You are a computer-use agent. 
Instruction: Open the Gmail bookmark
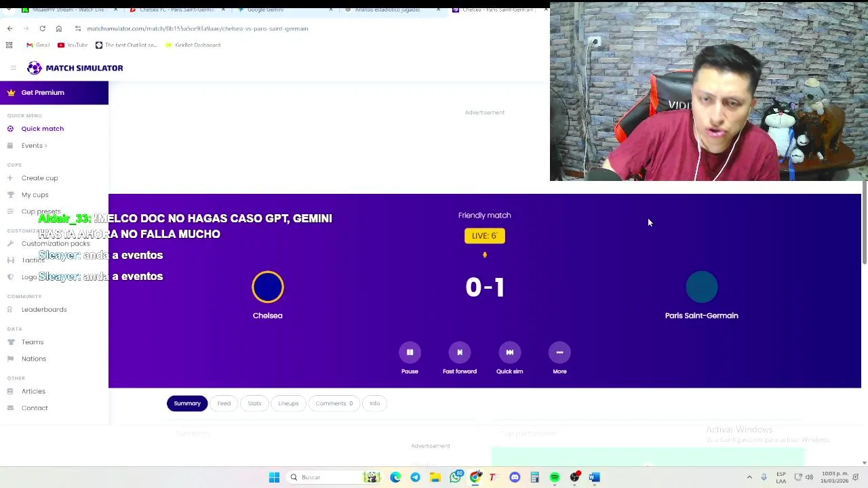tap(38, 45)
